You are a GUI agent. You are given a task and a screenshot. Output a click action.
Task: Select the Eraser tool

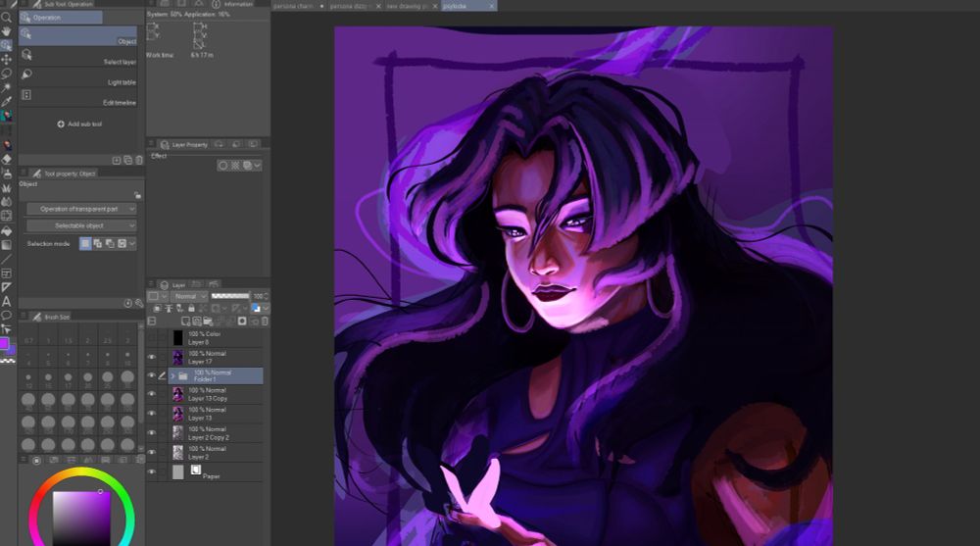tap(6, 159)
